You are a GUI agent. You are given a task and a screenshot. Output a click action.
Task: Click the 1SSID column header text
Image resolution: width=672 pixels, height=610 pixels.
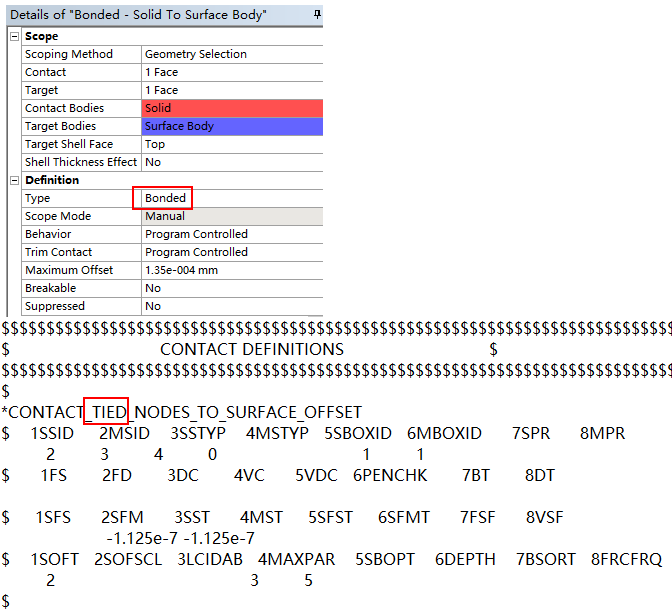[x=52, y=433]
